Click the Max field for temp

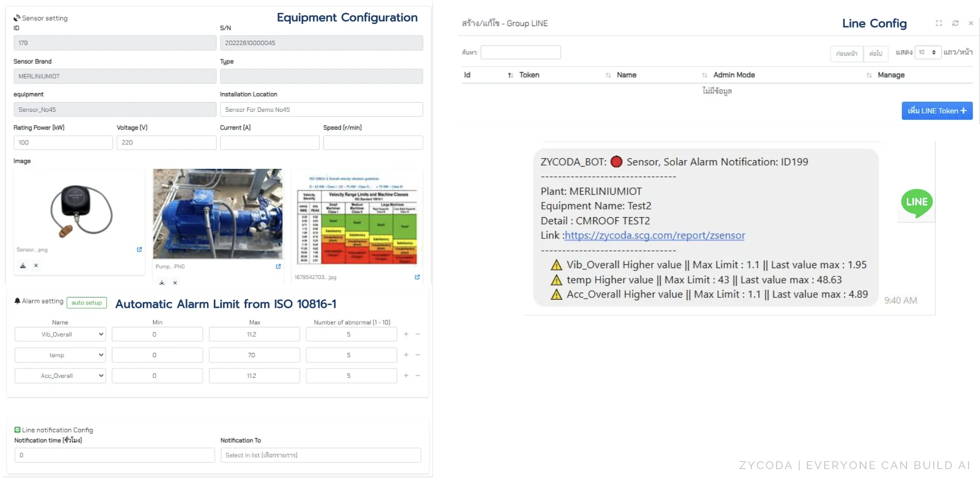254,355
